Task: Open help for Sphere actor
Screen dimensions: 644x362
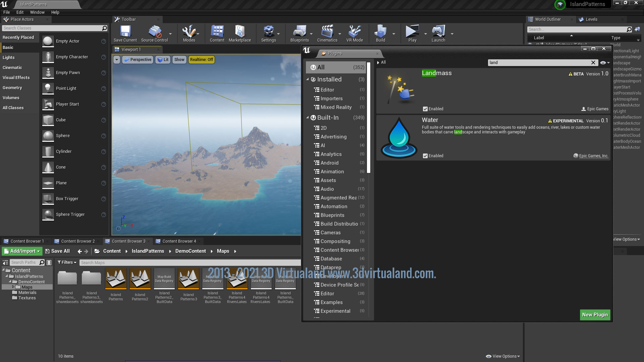Action: pyautogui.click(x=104, y=136)
